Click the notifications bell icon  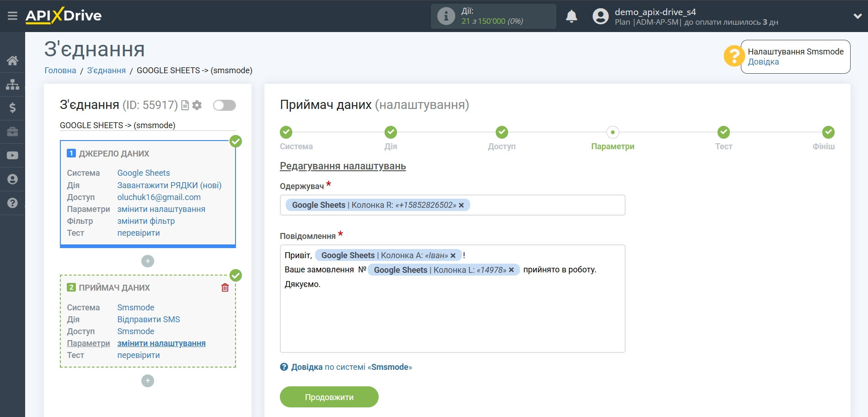pos(571,16)
